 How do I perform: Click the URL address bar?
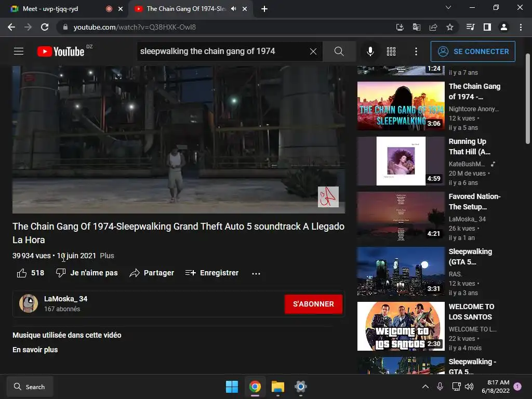[224, 27]
